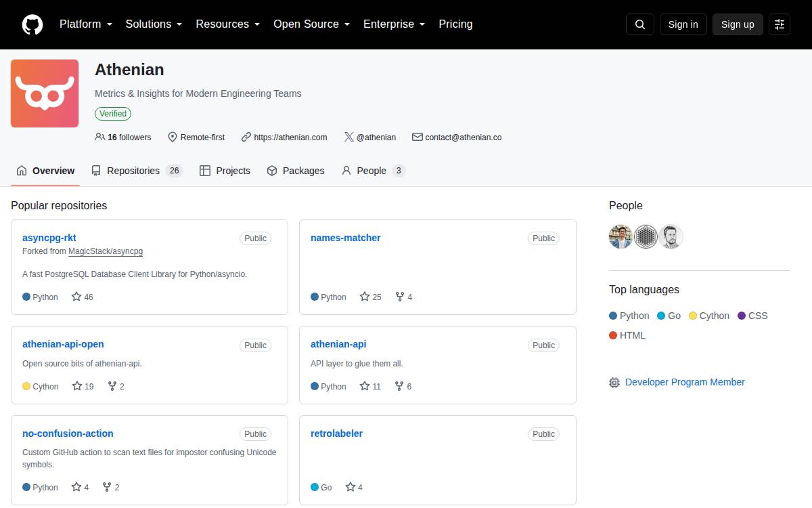The image size is (812, 508).
Task: Open stargazers of no-confusion-action
Action: pyautogui.click(x=80, y=487)
